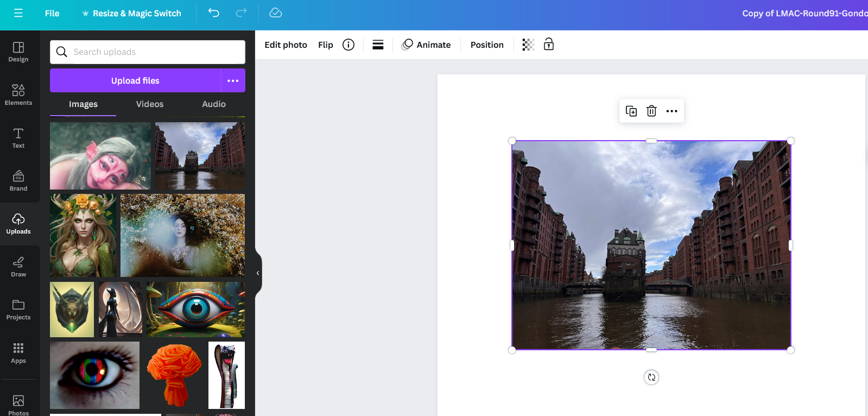Select the colorful psychedelic eye thumbnail

point(195,310)
